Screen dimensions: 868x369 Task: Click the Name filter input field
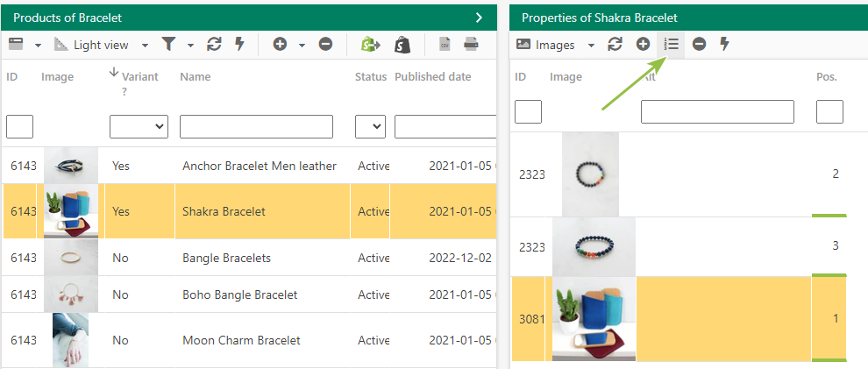click(x=256, y=127)
